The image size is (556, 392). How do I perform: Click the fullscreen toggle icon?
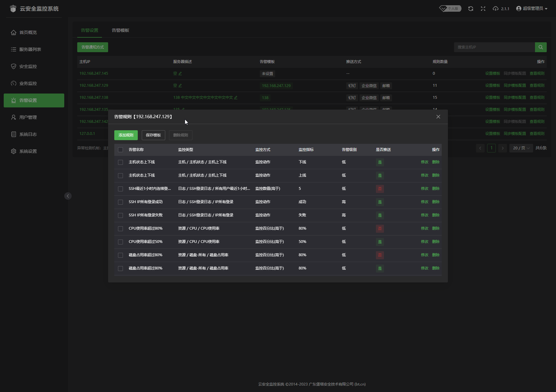pyautogui.click(x=483, y=9)
